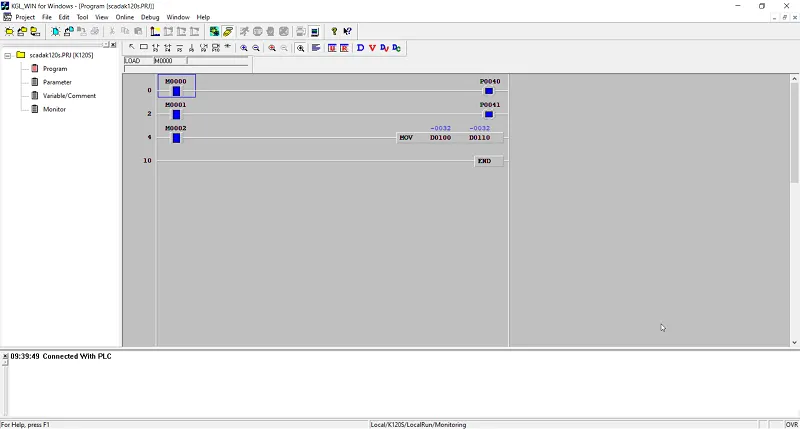Select the arrow pointer tool

click(132, 47)
